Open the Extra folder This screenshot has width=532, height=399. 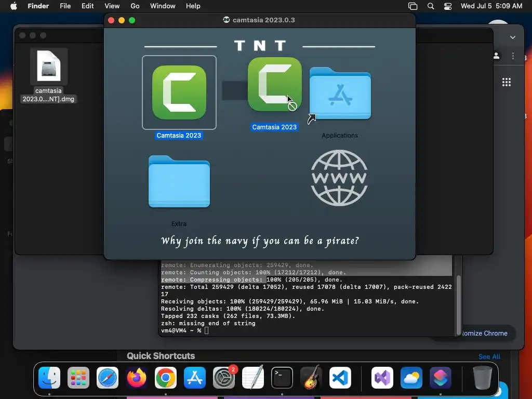point(179,181)
